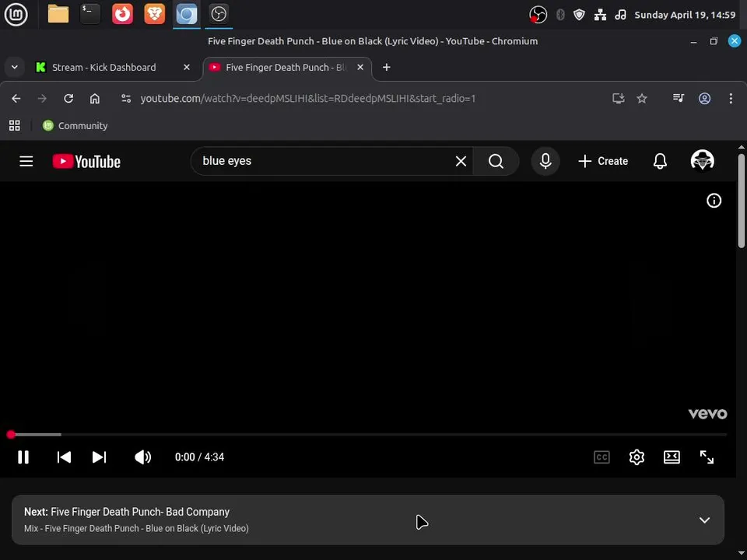Open the music note sound tray applet
The image size is (747, 560).
point(620,15)
